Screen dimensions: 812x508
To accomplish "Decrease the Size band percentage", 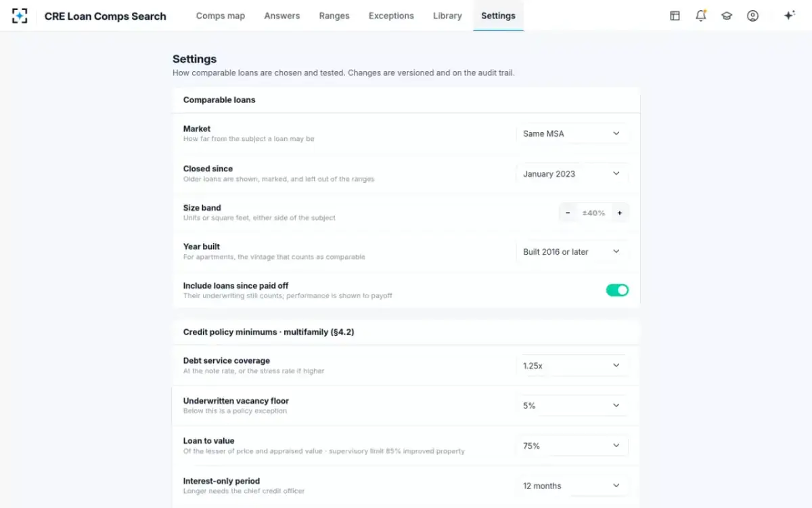I will [x=568, y=213].
